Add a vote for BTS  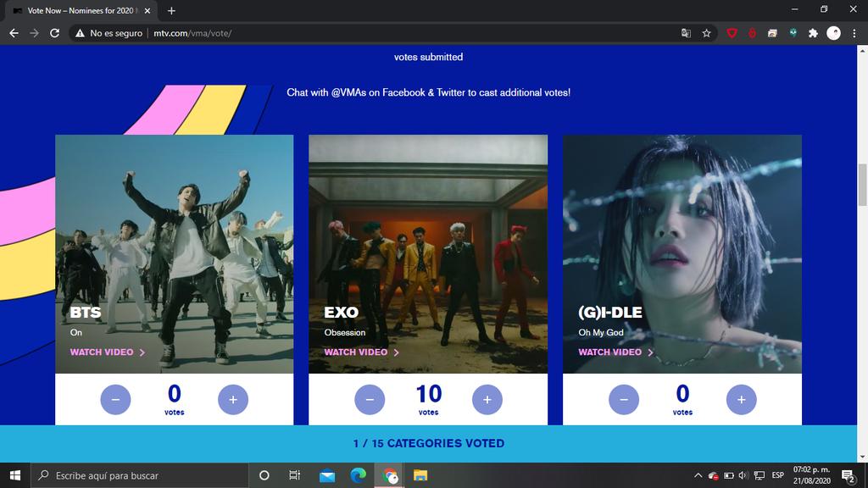click(x=233, y=400)
